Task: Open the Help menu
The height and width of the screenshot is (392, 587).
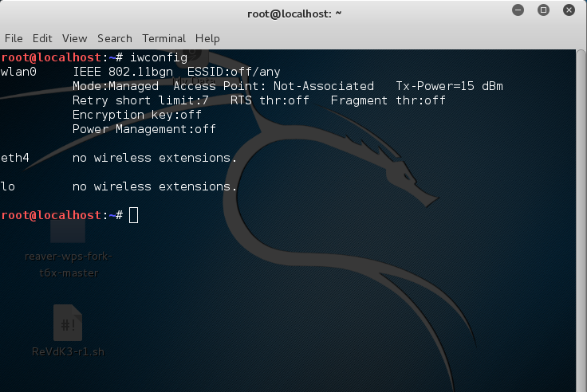Action: 207,38
